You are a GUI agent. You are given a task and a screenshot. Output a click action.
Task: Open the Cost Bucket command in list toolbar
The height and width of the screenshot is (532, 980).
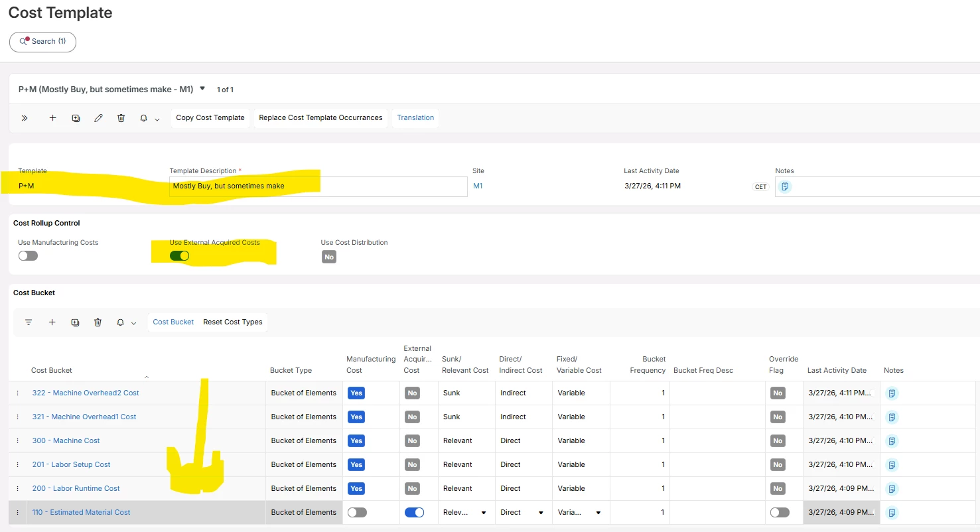pyautogui.click(x=173, y=322)
